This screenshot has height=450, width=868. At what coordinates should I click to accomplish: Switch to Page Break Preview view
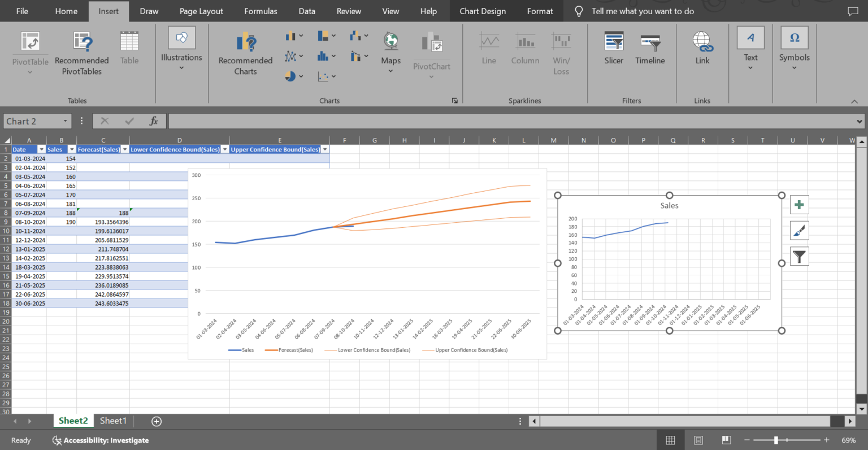coord(726,440)
